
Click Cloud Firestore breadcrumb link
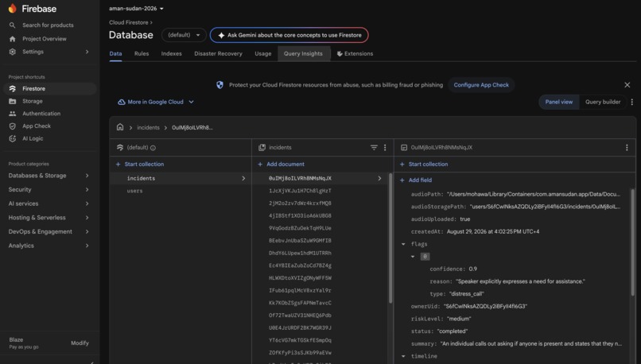click(129, 22)
